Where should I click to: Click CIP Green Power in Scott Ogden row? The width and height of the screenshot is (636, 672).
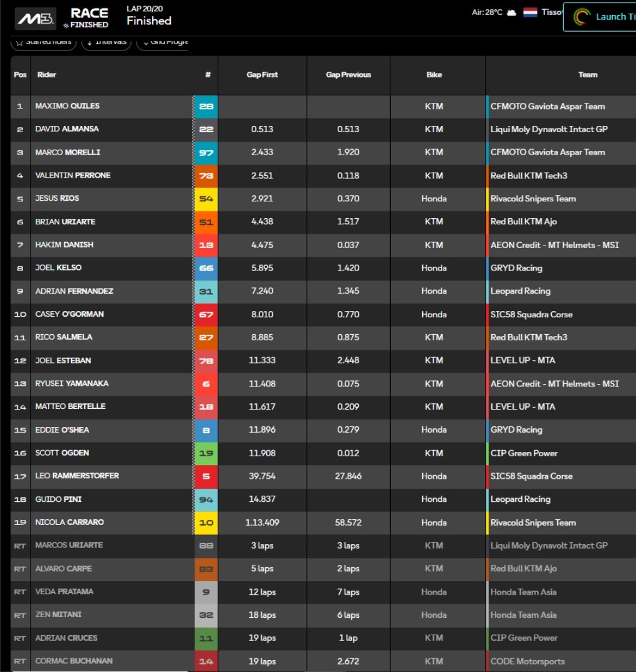[524, 453]
